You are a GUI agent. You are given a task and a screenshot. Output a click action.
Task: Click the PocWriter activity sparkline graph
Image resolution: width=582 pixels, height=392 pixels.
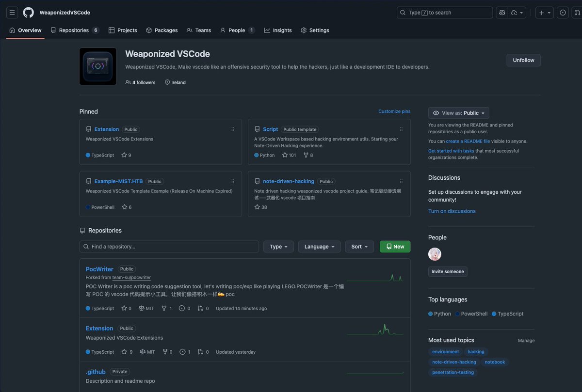coord(375,278)
